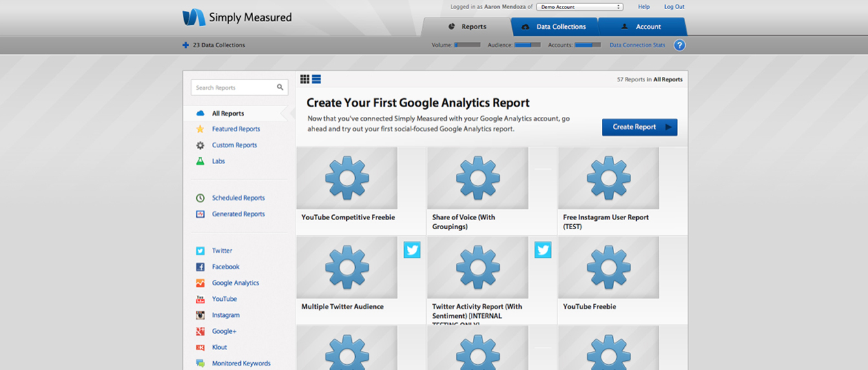Click the Facebook sidebar icon
Image resolution: width=868 pixels, height=370 pixels.
200,267
